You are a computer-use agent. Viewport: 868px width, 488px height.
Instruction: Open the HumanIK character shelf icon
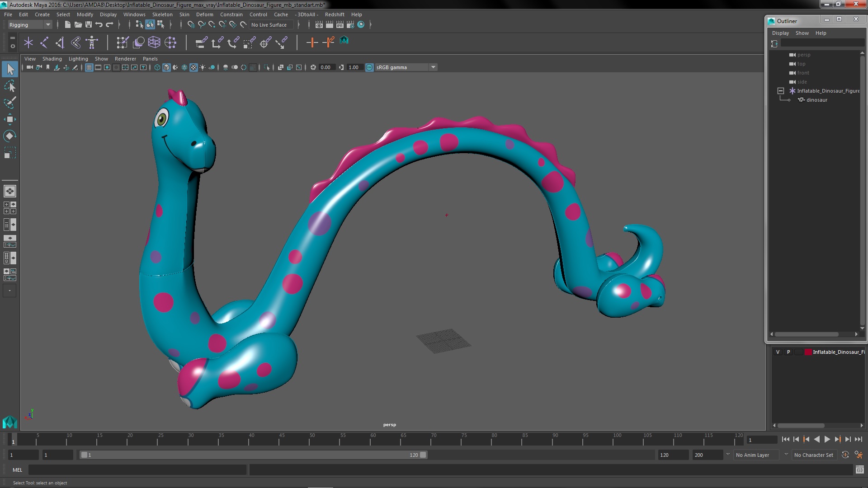pos(92,43)
